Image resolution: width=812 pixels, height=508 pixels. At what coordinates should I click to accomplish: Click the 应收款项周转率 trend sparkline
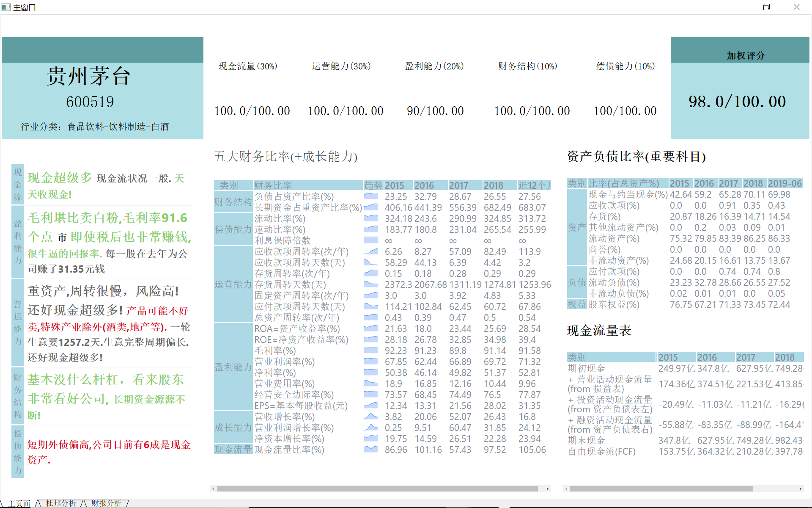[371, 251]
